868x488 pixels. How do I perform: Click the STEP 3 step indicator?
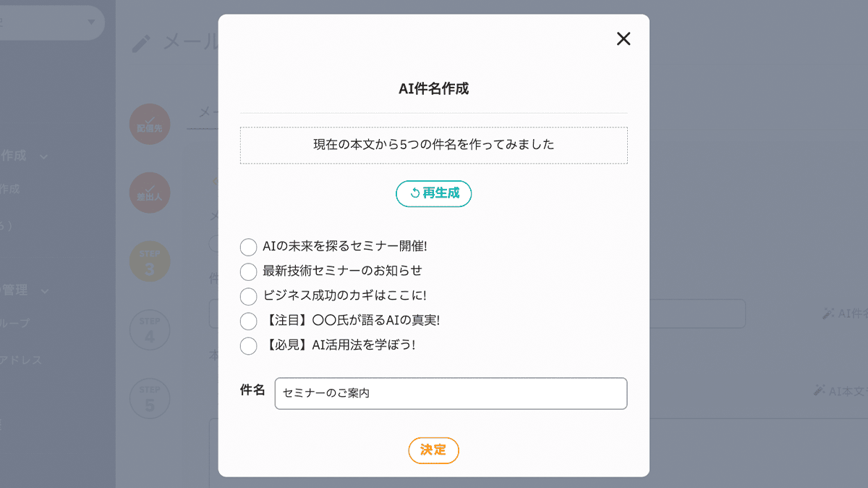coord(150,261)
